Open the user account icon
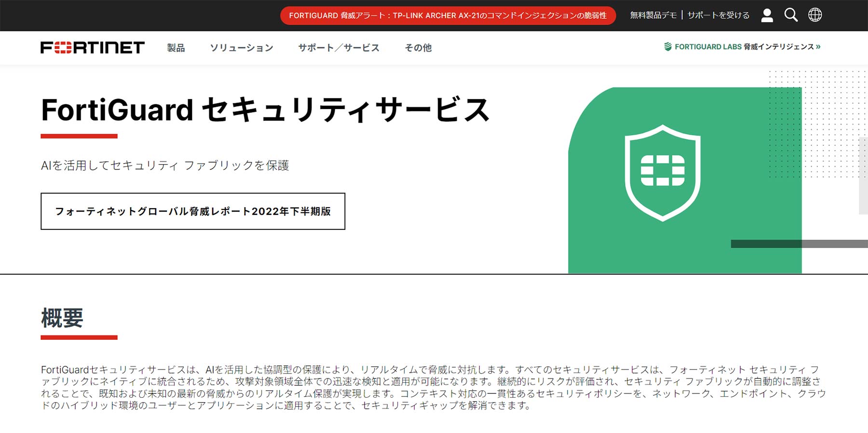 (767, 15)
